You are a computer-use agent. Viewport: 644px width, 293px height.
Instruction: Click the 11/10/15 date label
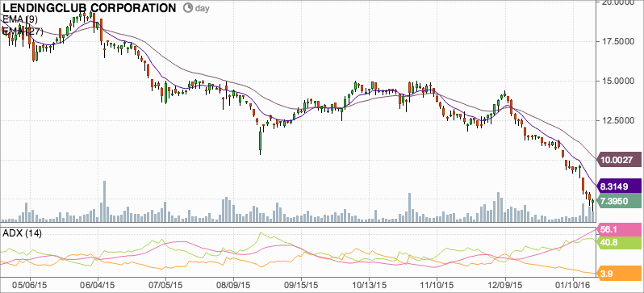(437, 284)
